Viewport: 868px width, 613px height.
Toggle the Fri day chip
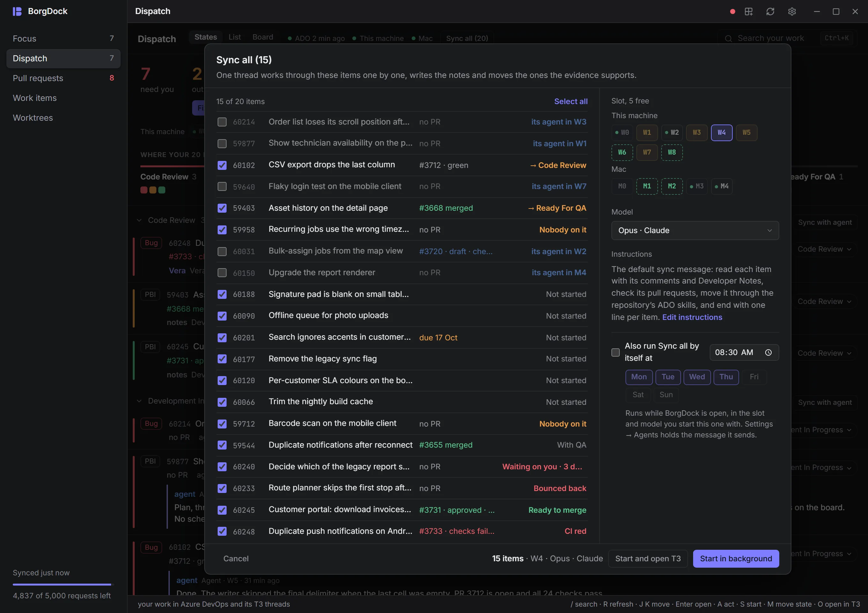[754, 377]
